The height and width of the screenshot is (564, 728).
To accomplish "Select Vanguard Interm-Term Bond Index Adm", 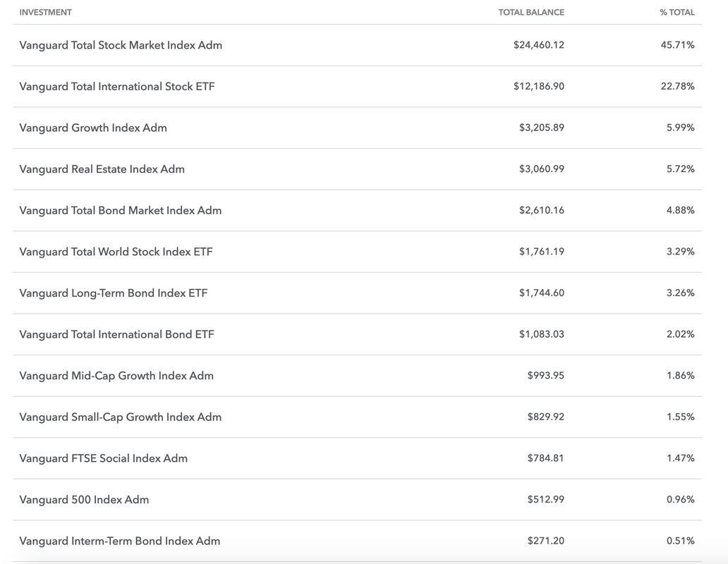I will pyautogui.click(x=120, y=540).
